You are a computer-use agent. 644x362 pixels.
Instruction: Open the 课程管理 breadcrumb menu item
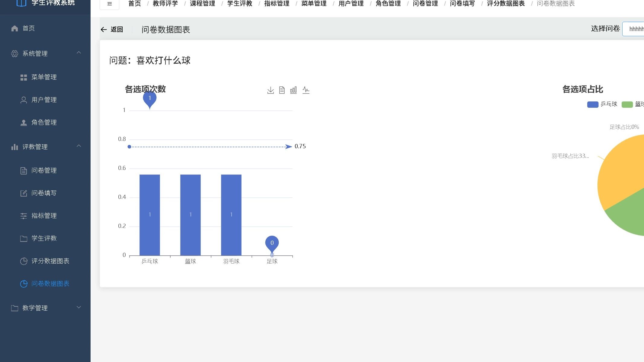202,4
